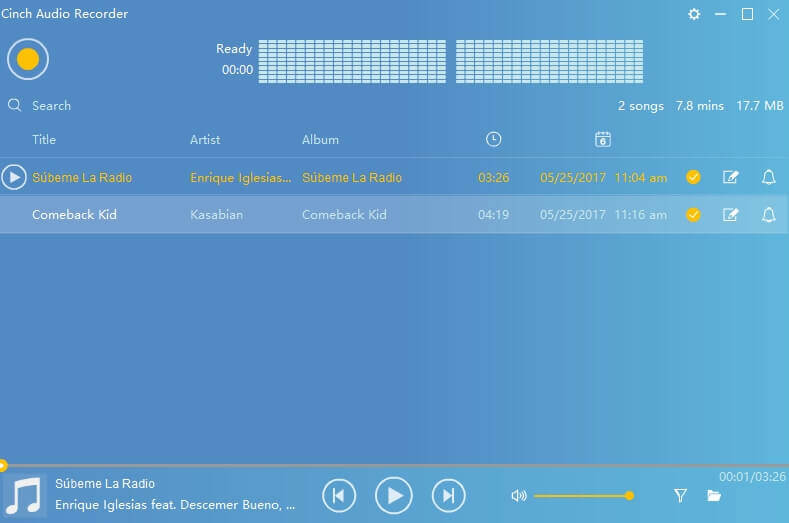Open settings via the gear icon
The height and width of the screenshot is (523, 789).
pos(694,14)
